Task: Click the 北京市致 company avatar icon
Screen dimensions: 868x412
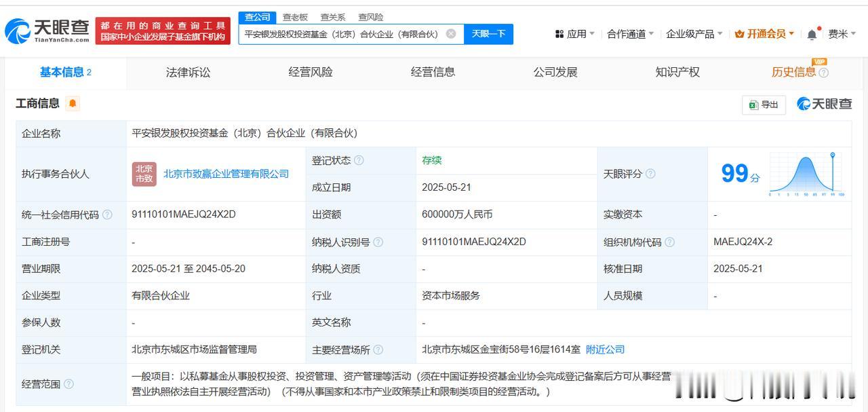Action: click(144, 174)
